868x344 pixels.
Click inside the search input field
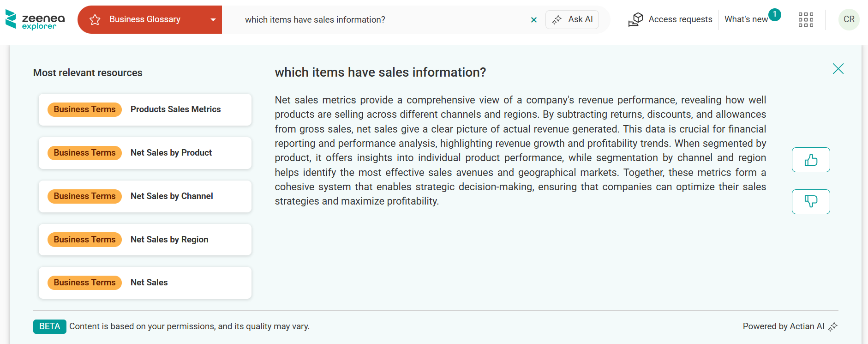pyautogui.click(x=383, y=20)
